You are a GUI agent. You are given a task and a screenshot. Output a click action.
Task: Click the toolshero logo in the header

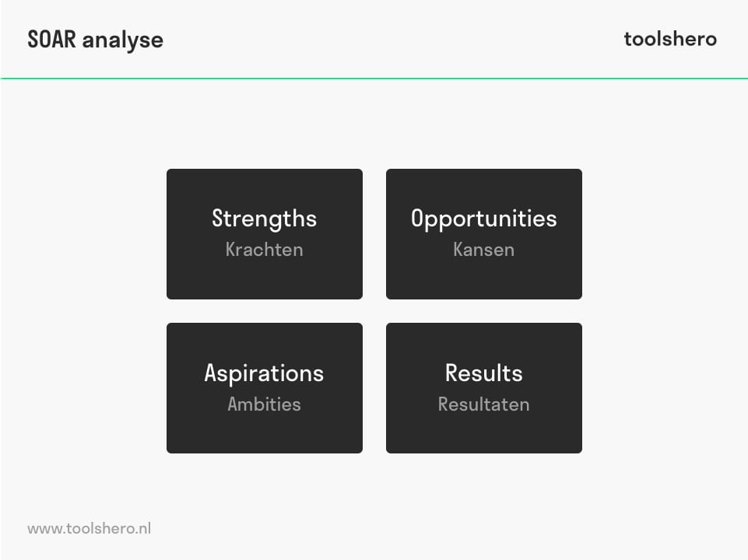coord(669,39)
